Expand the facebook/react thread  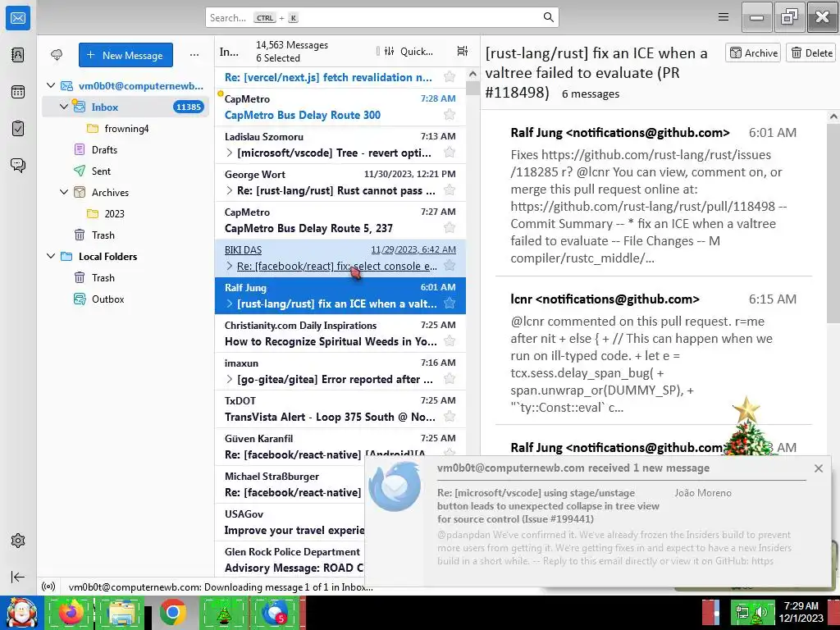point(230,266)
